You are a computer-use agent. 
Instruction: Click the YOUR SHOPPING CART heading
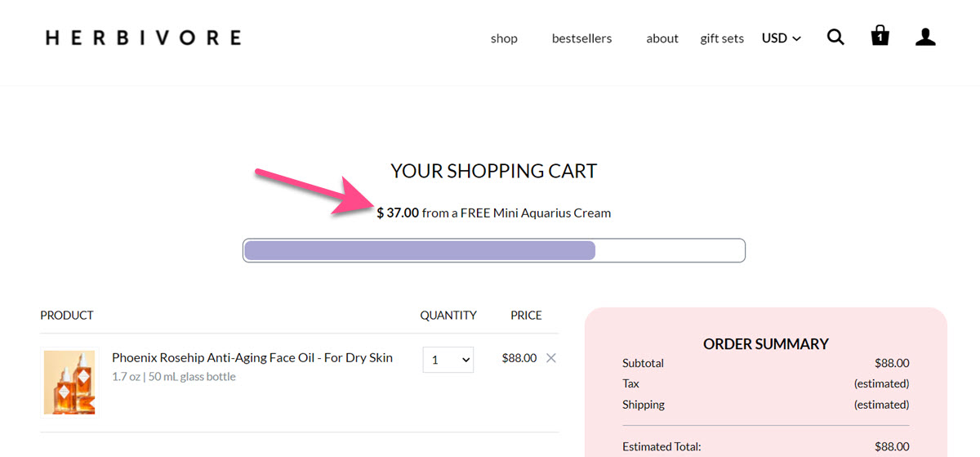click(494, 171)
